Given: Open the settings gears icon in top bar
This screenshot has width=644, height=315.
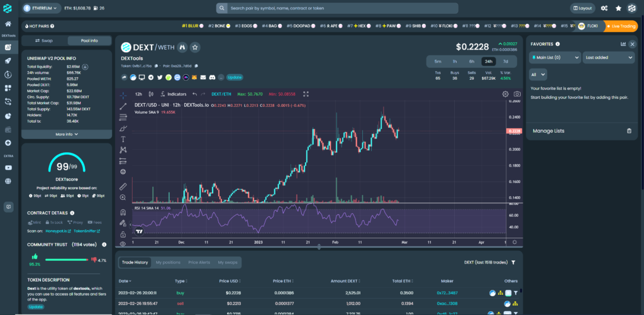Looking at the screenshot, I should pos(604,8).
